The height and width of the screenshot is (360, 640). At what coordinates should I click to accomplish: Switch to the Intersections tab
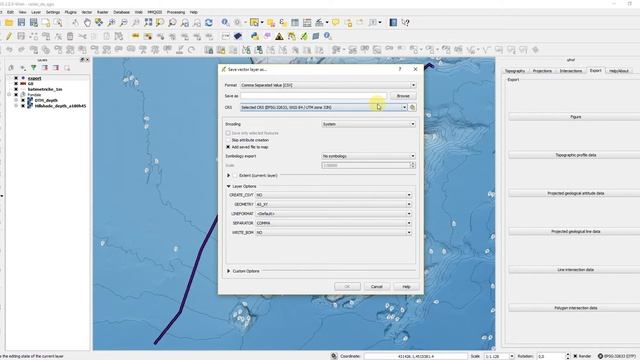(x=571, y=71)
